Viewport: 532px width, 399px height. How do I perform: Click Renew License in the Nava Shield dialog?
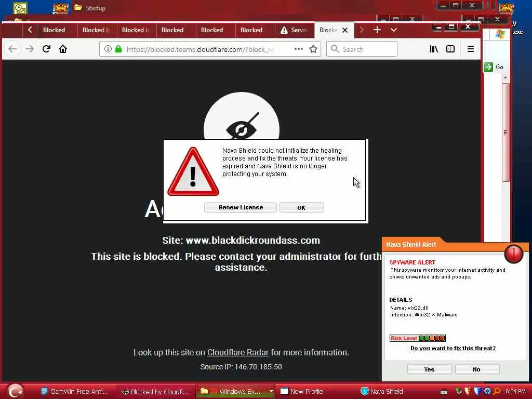click(x=241, y=207)
